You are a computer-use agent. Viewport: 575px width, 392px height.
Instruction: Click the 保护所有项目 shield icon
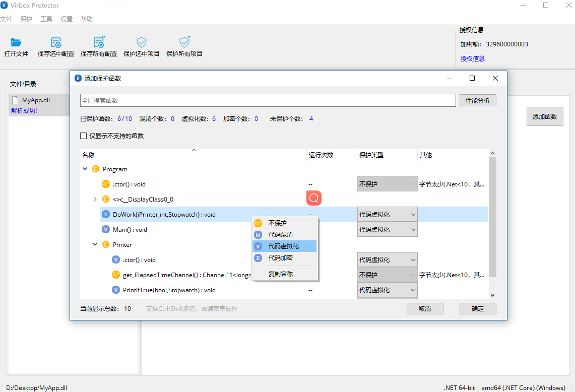184,43
